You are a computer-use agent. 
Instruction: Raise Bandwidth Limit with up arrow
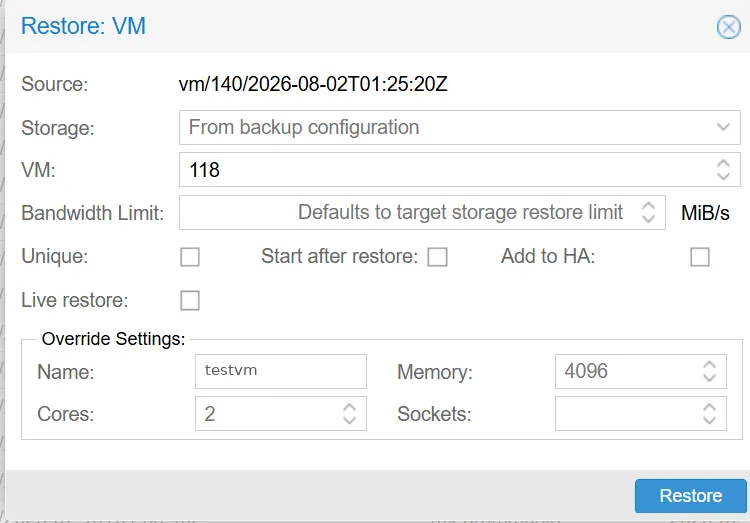648,207
